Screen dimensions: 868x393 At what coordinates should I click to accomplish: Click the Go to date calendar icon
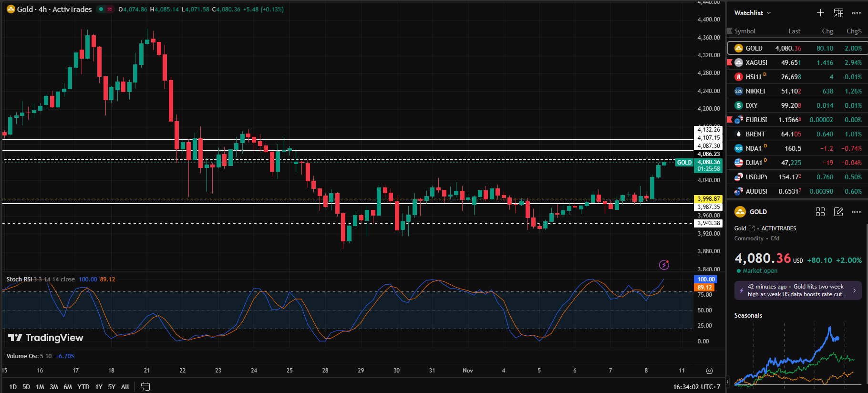145,387
